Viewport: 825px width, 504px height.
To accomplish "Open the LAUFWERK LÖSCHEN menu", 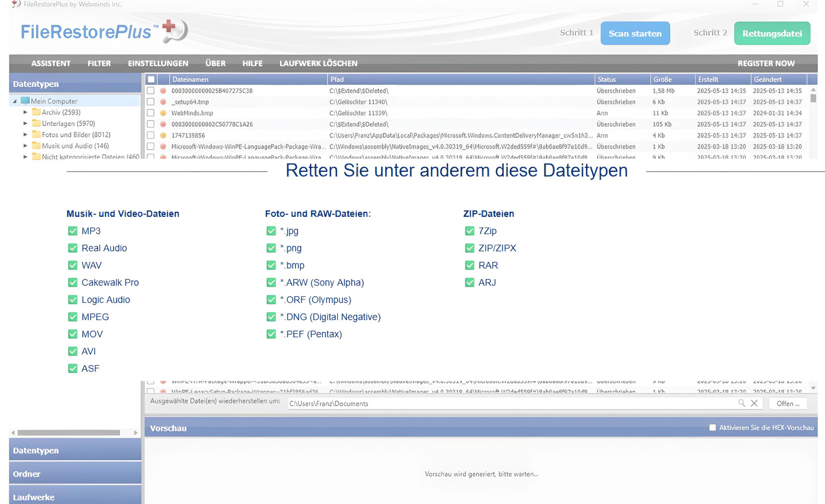I will [x=319, y=63].
